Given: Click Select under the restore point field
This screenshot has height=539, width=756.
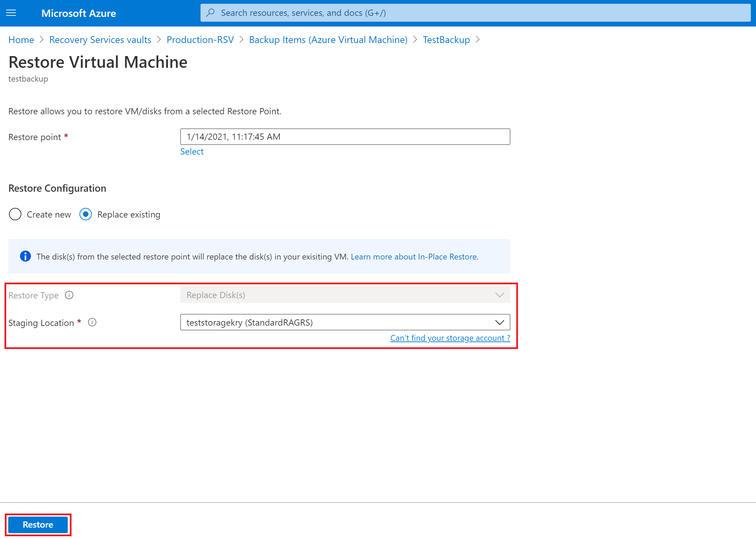Looking at the screenshot, I should tap(192, 151).
